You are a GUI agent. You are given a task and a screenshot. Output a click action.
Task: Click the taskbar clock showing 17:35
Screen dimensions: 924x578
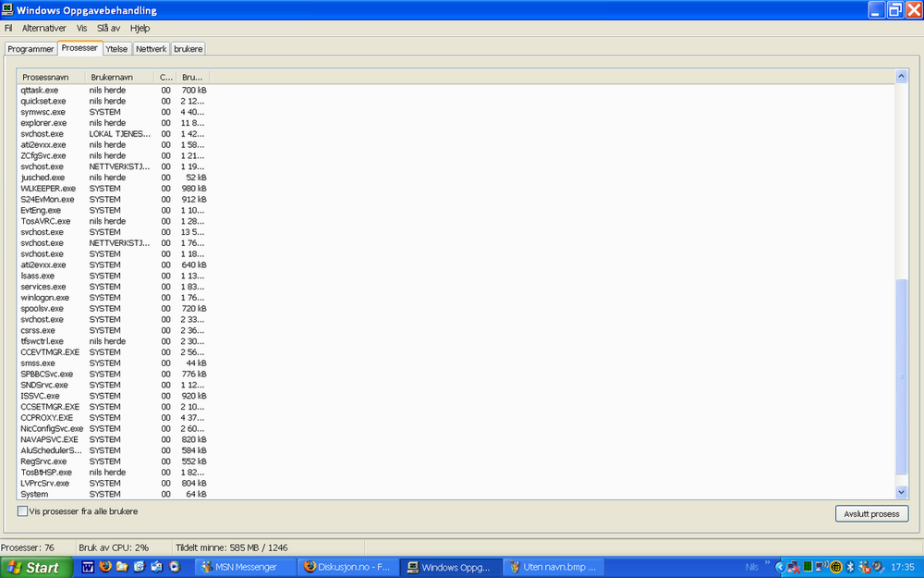coord(903,568)
